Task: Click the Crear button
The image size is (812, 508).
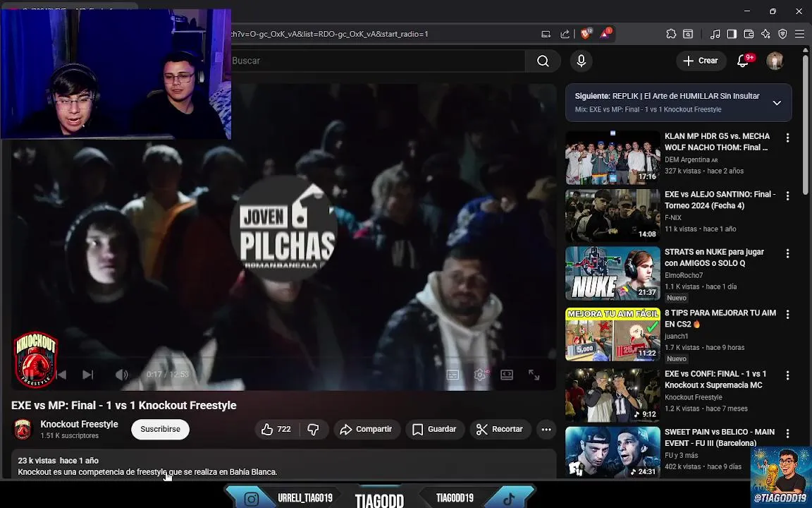Action: click(701, 61)
